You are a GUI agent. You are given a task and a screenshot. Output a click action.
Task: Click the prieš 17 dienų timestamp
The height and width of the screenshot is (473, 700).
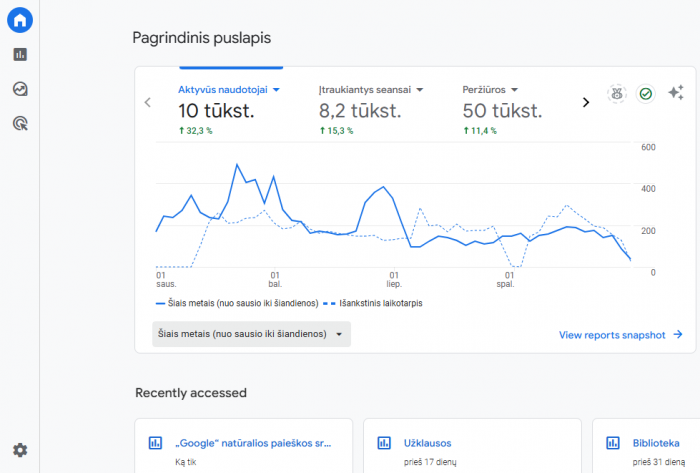[x=430, y=462]
